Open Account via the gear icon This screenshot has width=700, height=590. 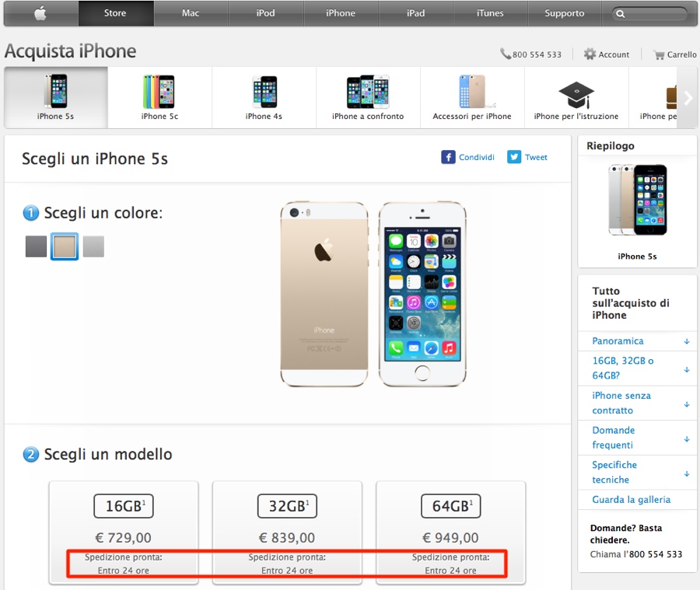pos(590,54)
